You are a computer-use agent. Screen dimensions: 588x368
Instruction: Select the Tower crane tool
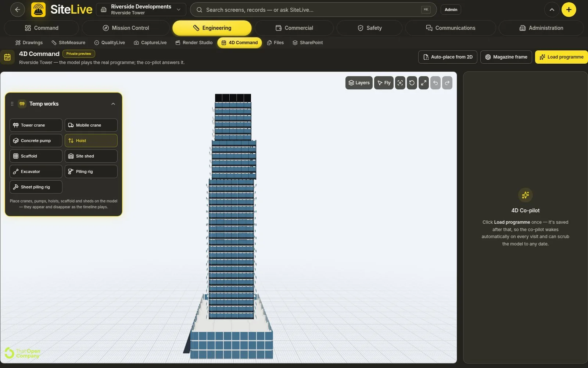click(36, 125)
